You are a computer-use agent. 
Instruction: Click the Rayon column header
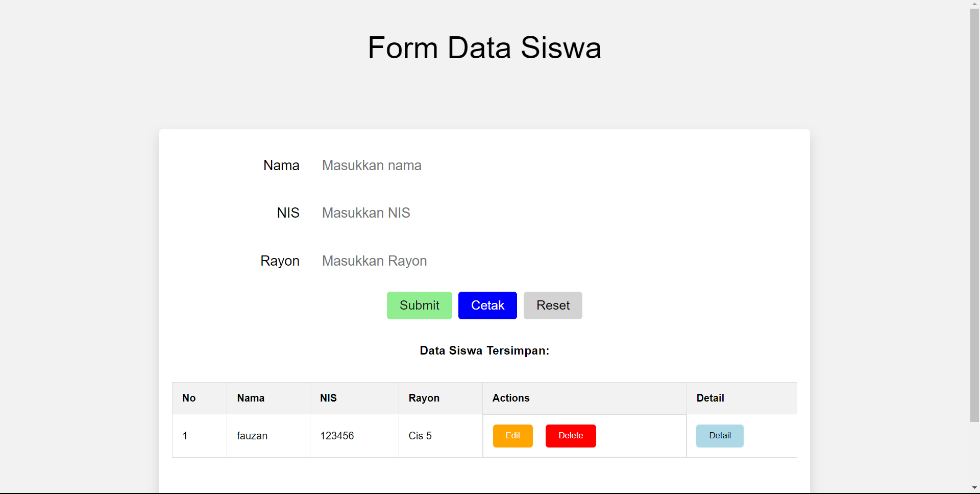click(424, 398)
